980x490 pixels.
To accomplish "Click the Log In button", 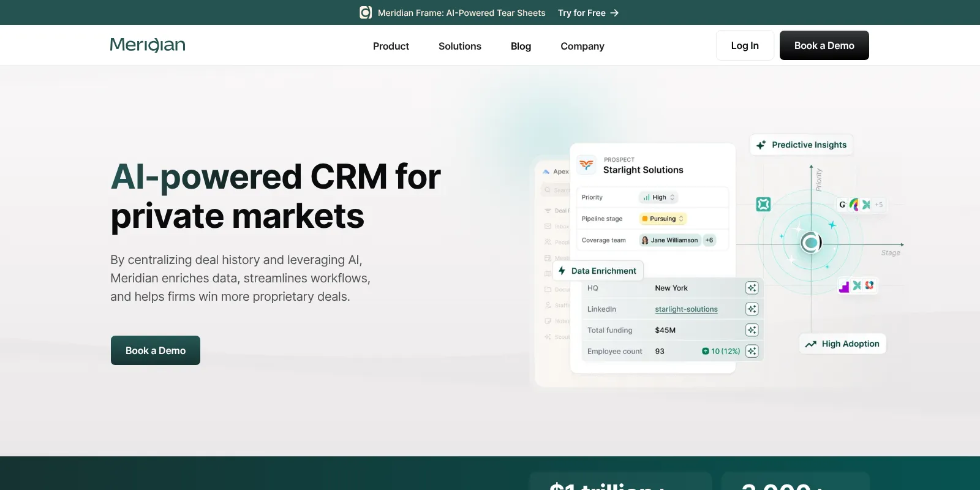I will tap(745, 45).
